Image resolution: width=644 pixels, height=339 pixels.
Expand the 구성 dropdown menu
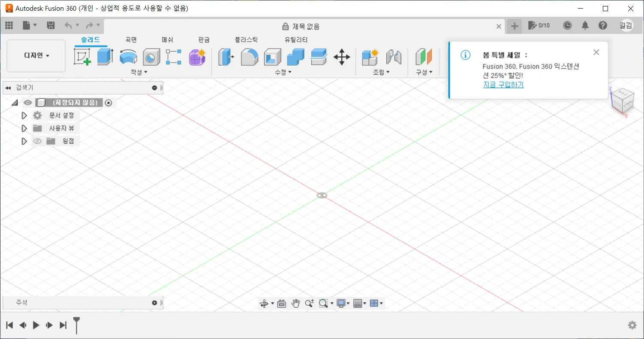click(424, 72)
